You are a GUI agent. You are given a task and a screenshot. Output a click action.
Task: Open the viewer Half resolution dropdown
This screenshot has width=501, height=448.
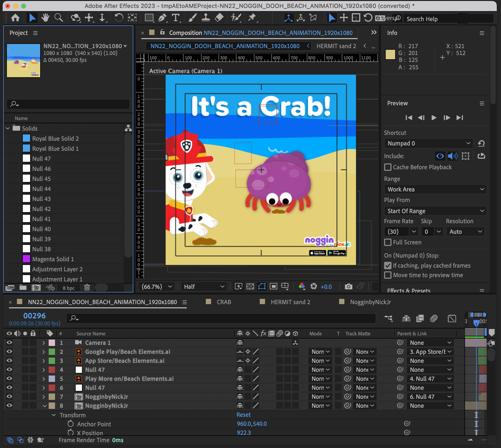point(204,286)
